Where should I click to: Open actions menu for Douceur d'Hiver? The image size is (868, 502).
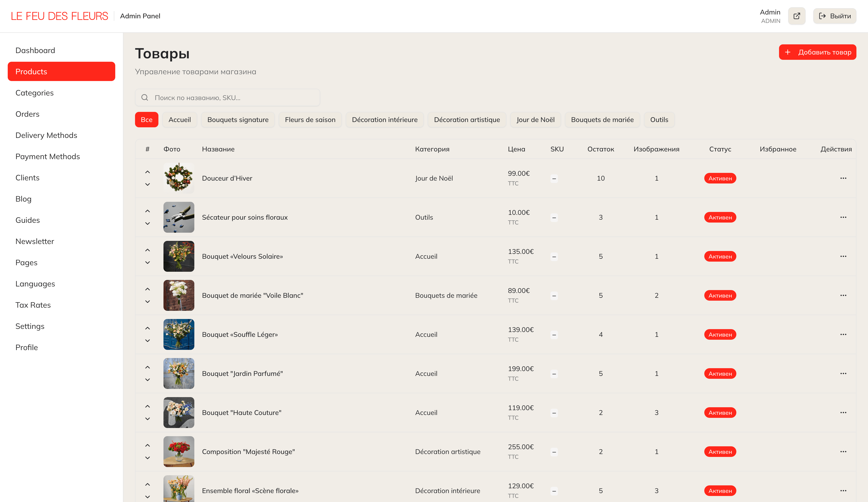843,178
